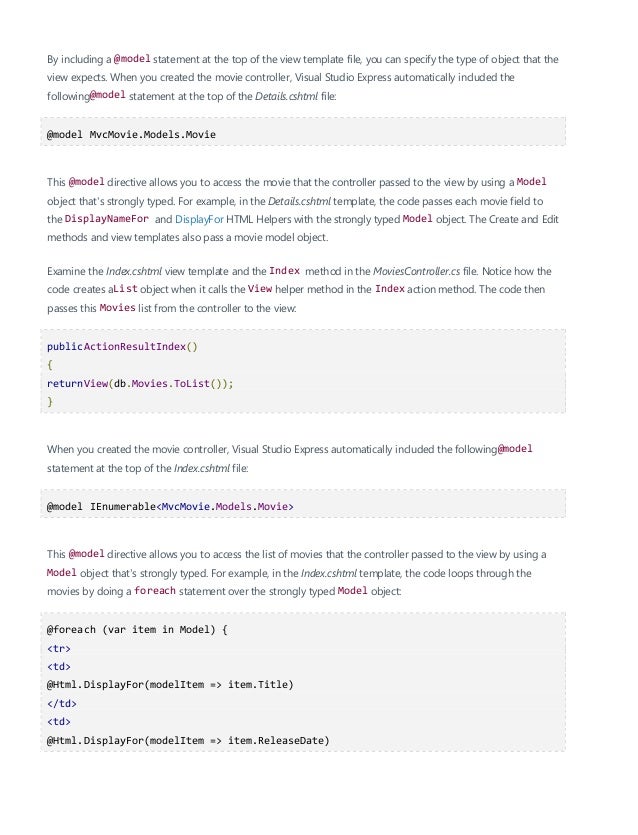Click the inline 'View' helper method word
638x835 pixels.
pyautogui.click(x=260, y=289)
